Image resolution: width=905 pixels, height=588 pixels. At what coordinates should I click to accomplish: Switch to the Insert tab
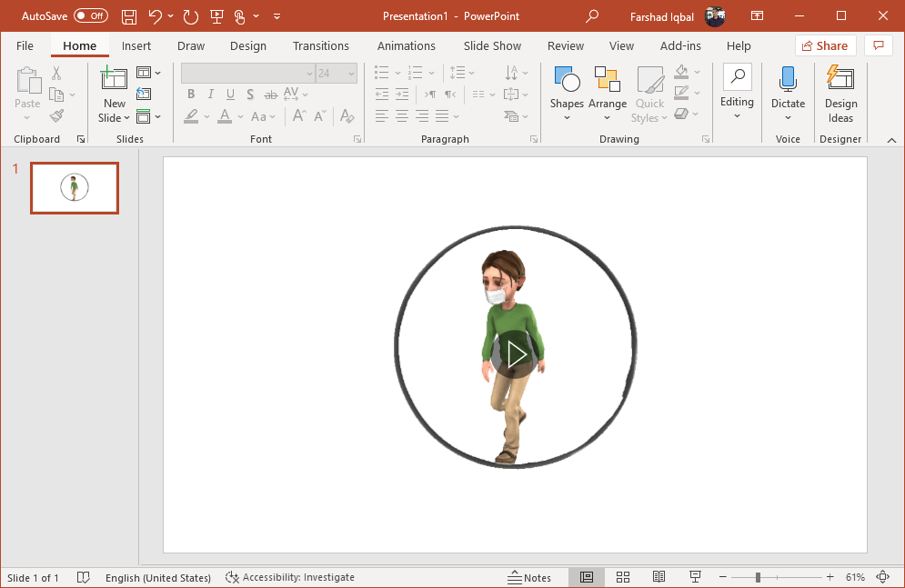coord(136,46)
